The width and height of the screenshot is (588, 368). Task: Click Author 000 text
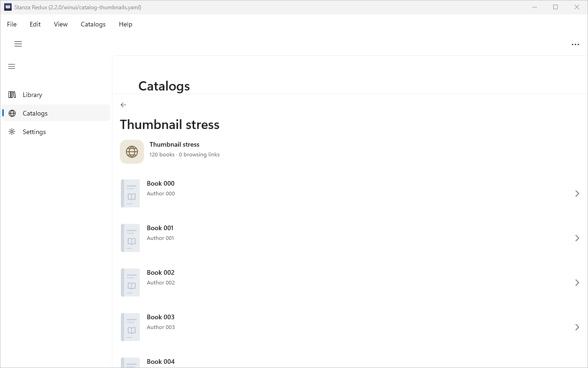tap(161, 194)
